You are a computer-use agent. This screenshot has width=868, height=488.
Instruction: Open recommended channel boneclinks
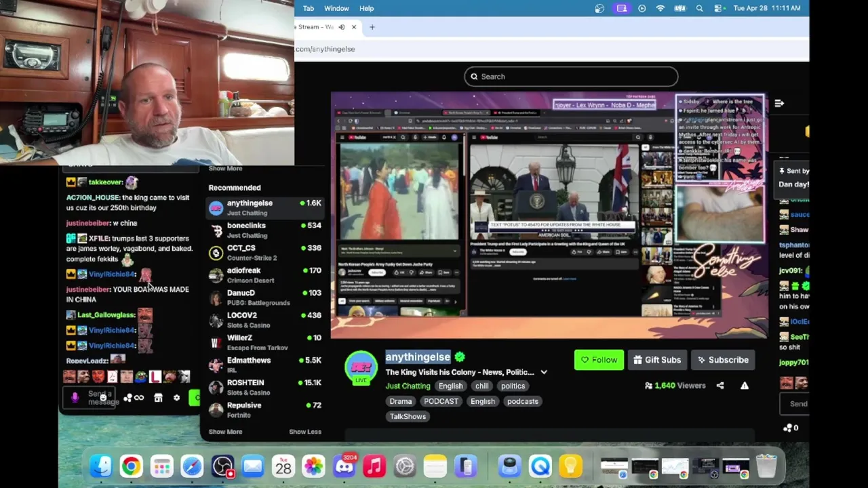(x=264, y=230)
